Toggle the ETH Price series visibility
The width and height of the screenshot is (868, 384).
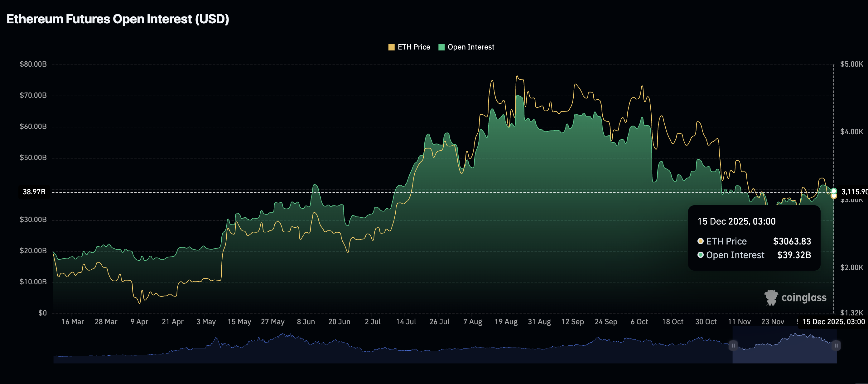[x=414, y=47]
